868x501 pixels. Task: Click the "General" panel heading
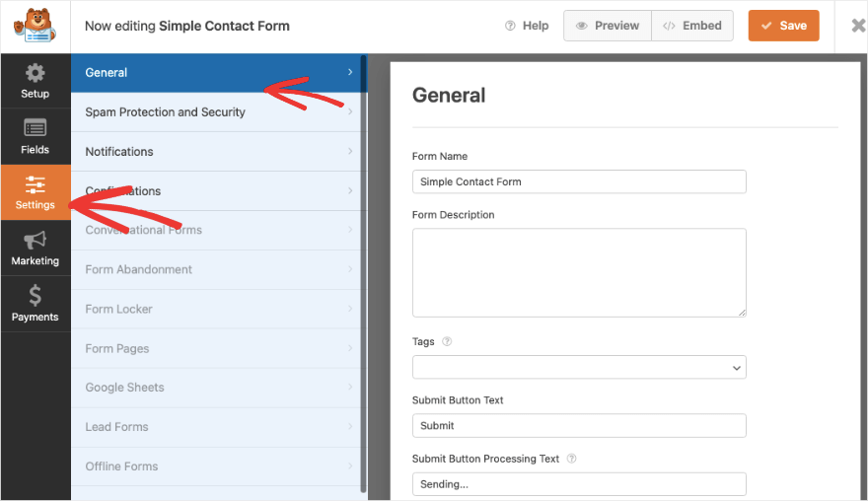pyautogui.click(x=449, y=96)
